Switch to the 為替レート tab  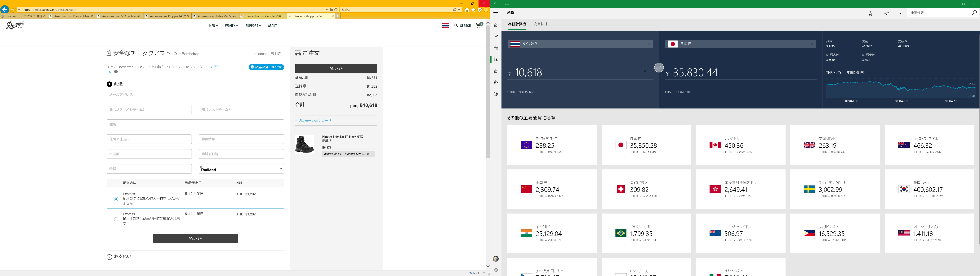tap(541, 24)
